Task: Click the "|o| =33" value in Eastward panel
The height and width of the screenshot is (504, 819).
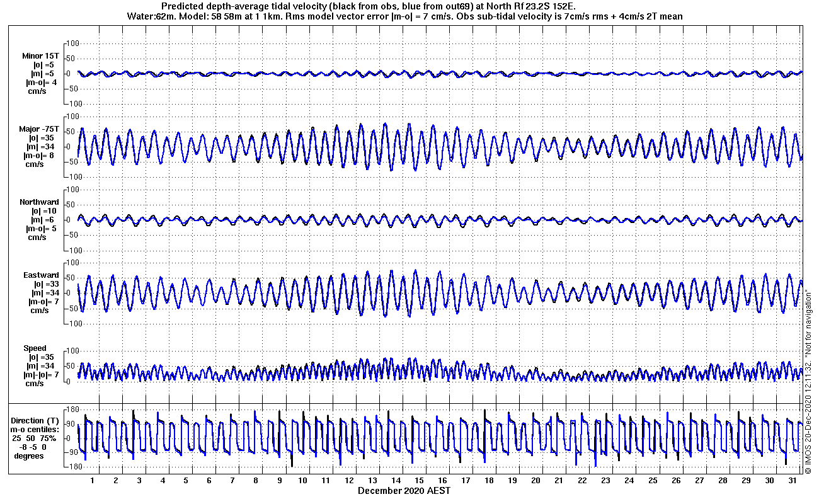Action: (x=45, y=284)
